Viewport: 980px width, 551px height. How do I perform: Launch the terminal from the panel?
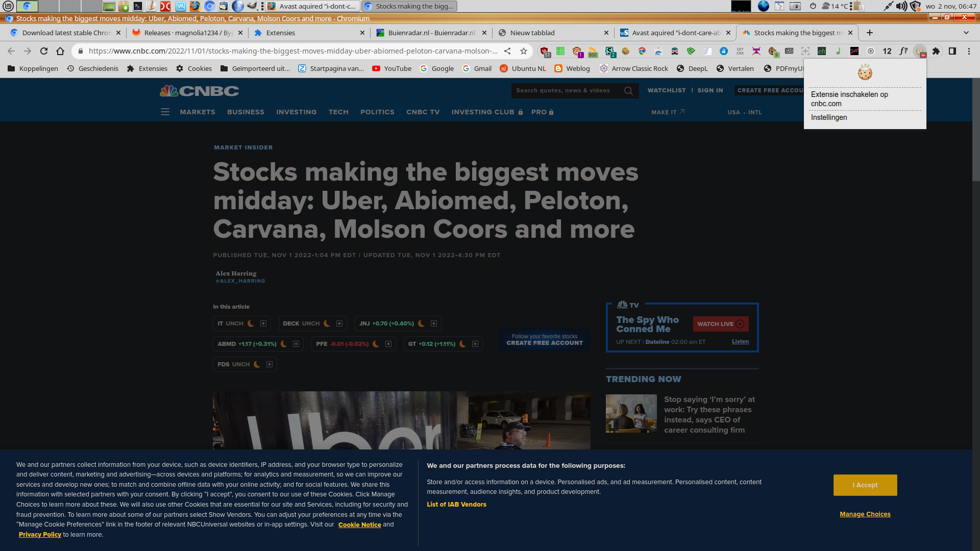[138, 6]
